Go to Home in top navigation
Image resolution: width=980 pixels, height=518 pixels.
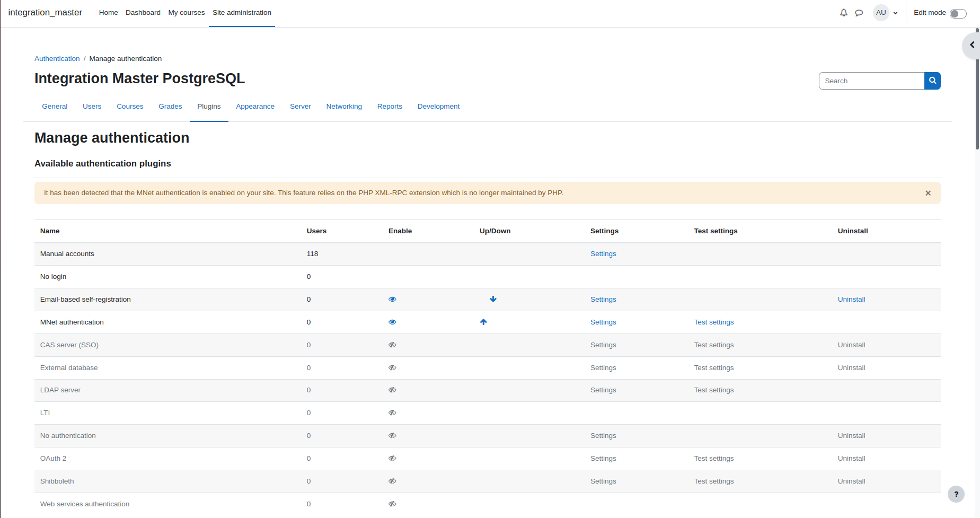click(108, 13)
